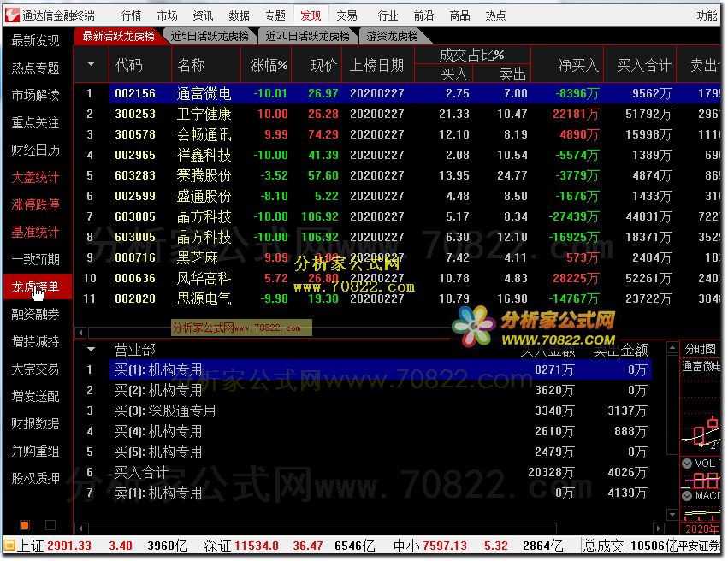728x561 pixels.
Task: Open the 交易 menu
Action: coord(346,15)
